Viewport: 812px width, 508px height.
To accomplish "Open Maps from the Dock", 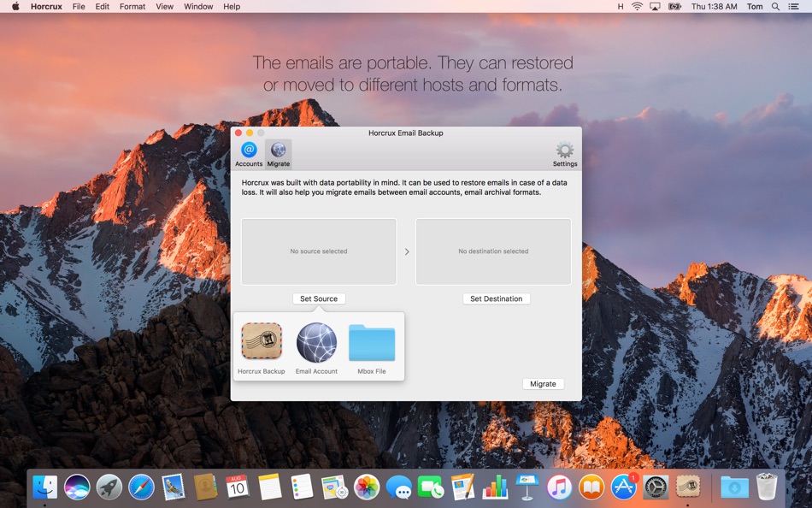I will 334,487.
